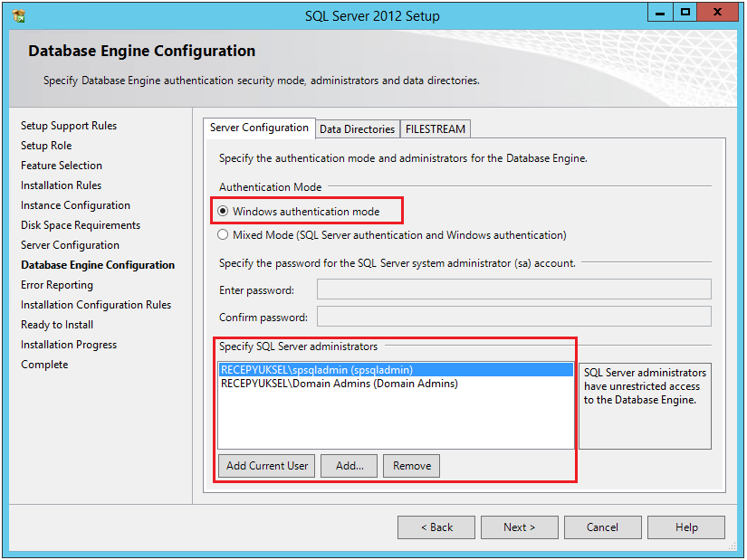747x560 pixels.
Task: Minimize the SQL Server 2012 Setup window
Action: click(x=660, y=13)
